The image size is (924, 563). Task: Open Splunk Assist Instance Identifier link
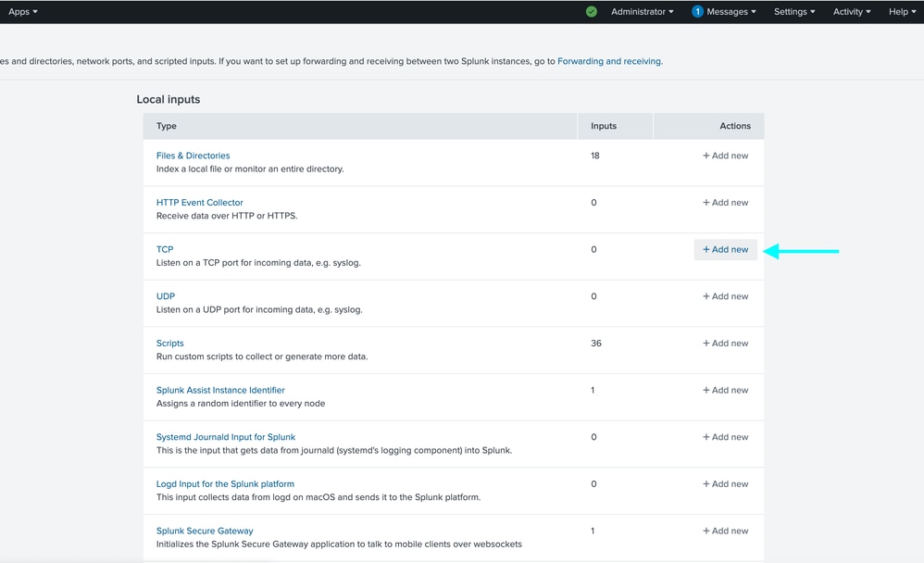[x=220, y=390]
